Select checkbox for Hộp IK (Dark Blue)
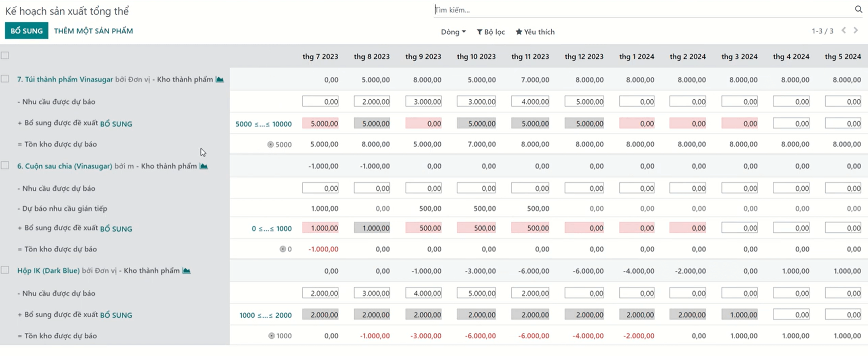Viewport: 868px width, 356px height. [x=5, y=270]
